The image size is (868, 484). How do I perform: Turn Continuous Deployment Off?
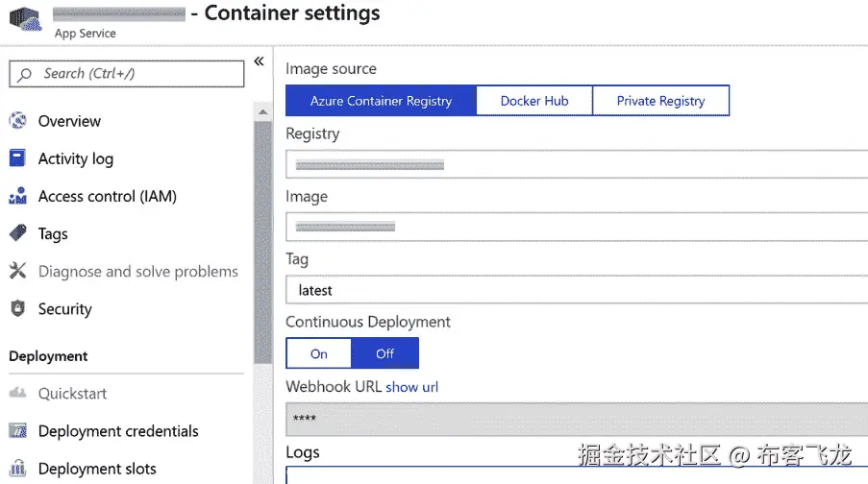384,353
